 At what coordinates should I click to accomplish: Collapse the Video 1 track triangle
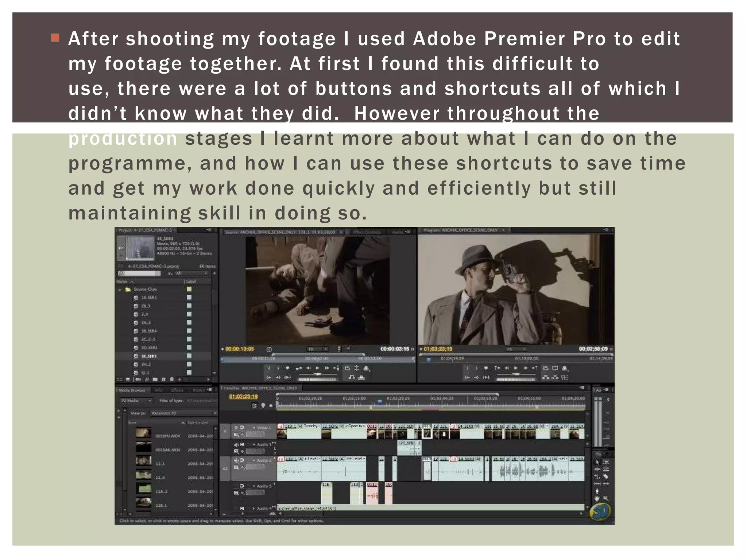pyautogui.click(x=254, y=428)
